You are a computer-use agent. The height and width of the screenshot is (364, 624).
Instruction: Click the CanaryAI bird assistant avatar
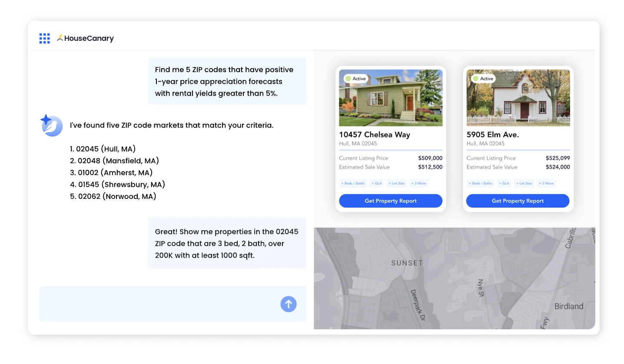coord(52,126)
